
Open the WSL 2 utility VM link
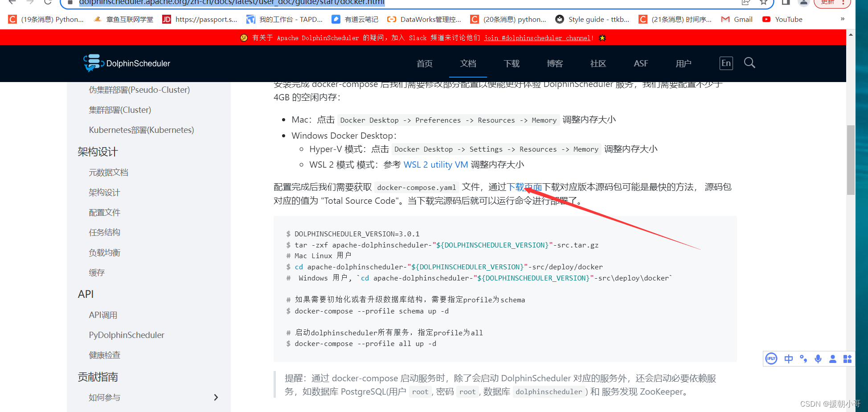pyautogui.click(x=435, y=165)
